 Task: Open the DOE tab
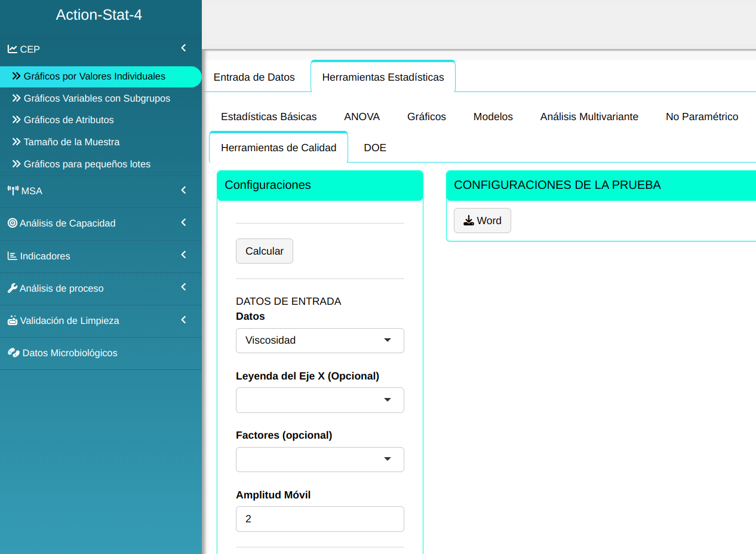click(375, 148)
